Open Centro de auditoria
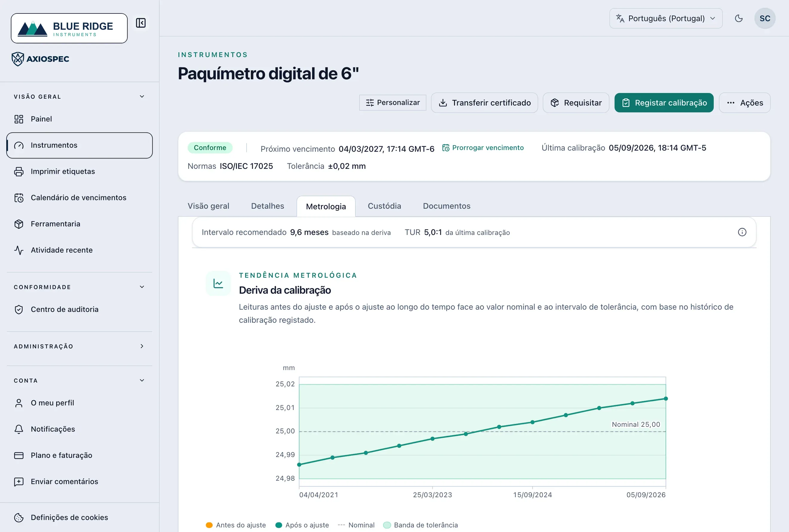 79,309
